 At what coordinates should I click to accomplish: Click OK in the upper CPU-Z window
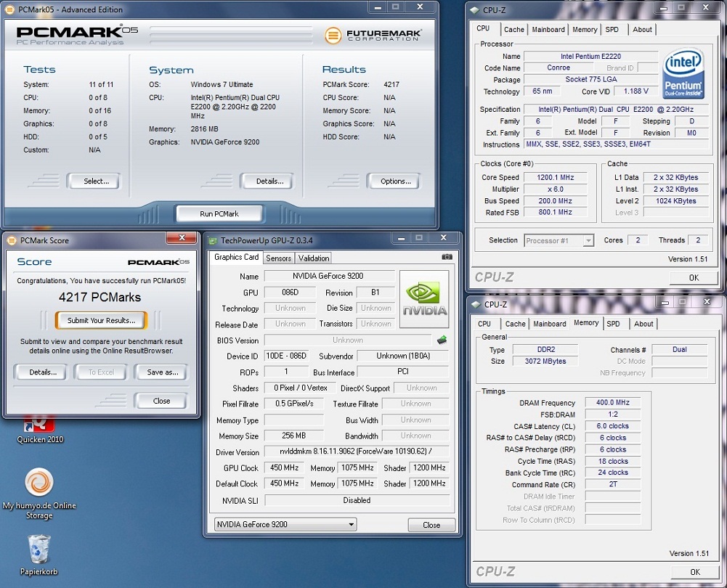[694, 277]
